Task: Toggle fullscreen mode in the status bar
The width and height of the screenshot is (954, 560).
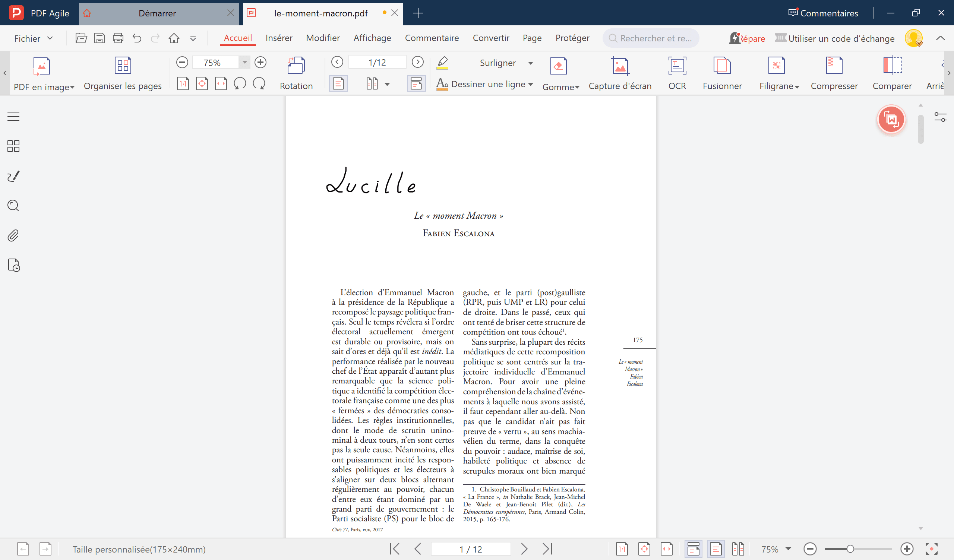Action: pos(931,549)
